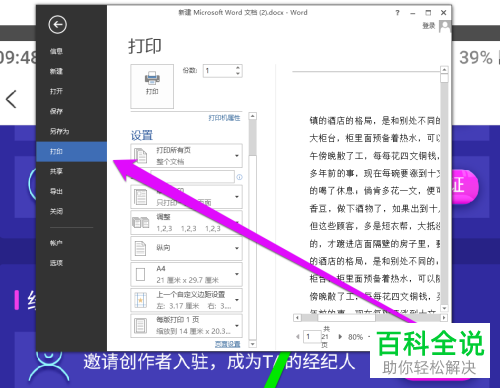Click the collated pages icon
This screenshot has height=388, width=500.
click(x=141, y=222)
